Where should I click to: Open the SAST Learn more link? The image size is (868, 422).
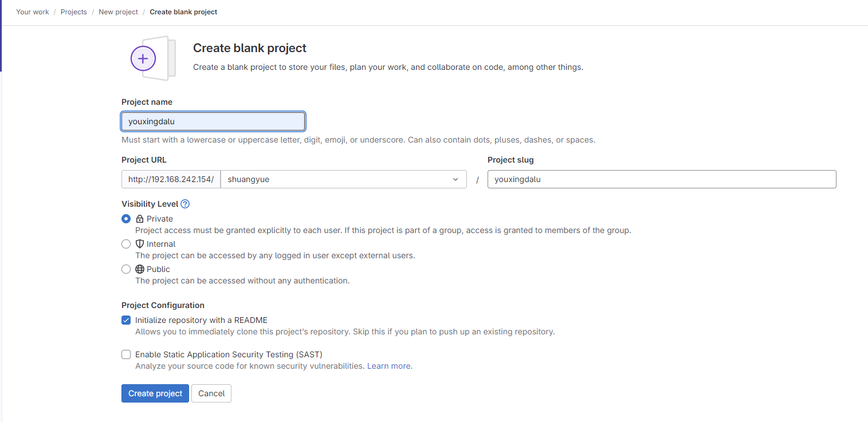click(389, 366)
